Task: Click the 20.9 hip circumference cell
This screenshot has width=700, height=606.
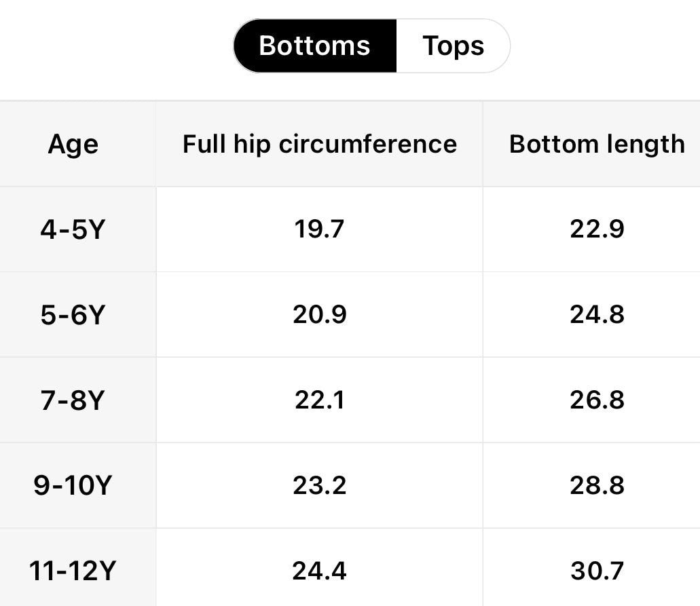Action: click(319, 315)
